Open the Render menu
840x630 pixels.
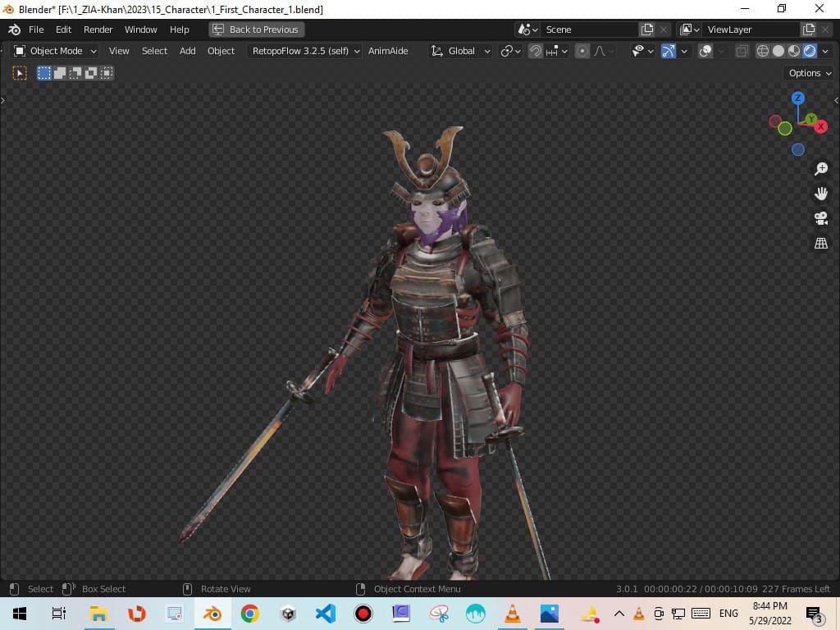pyautogui.click(x=98, y=30)
